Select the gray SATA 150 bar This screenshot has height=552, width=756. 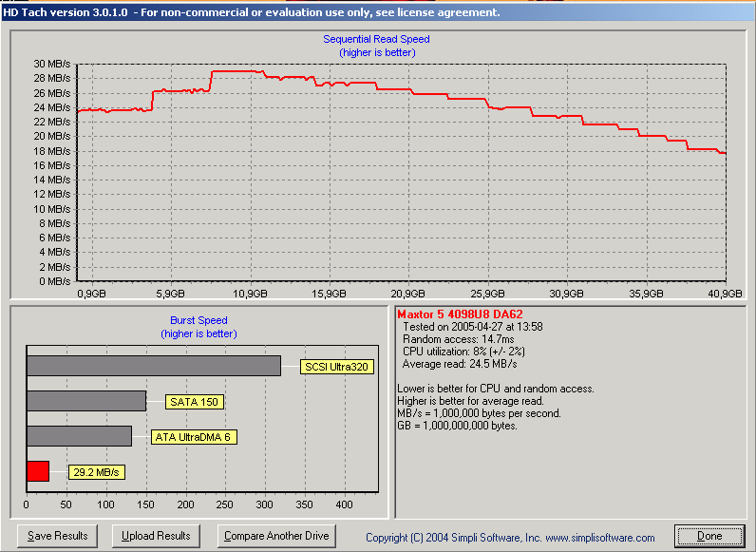(x=86, y=401)
